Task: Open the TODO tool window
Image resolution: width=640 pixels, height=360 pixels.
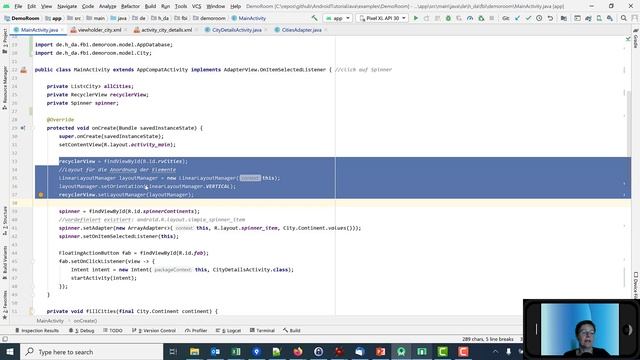Action: [x=113, y=330]
